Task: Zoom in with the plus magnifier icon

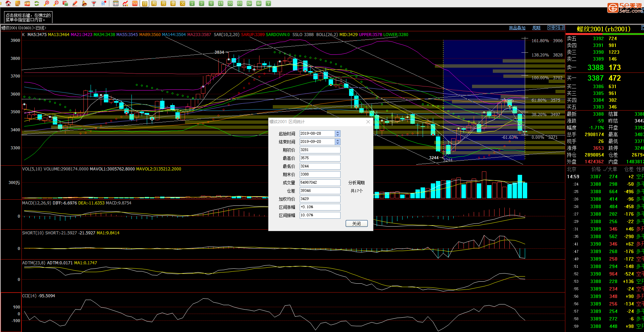Action: 46,3
